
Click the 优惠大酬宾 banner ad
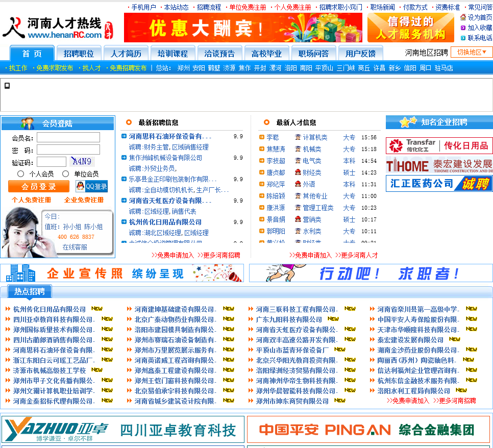click(x=243, y=28)
